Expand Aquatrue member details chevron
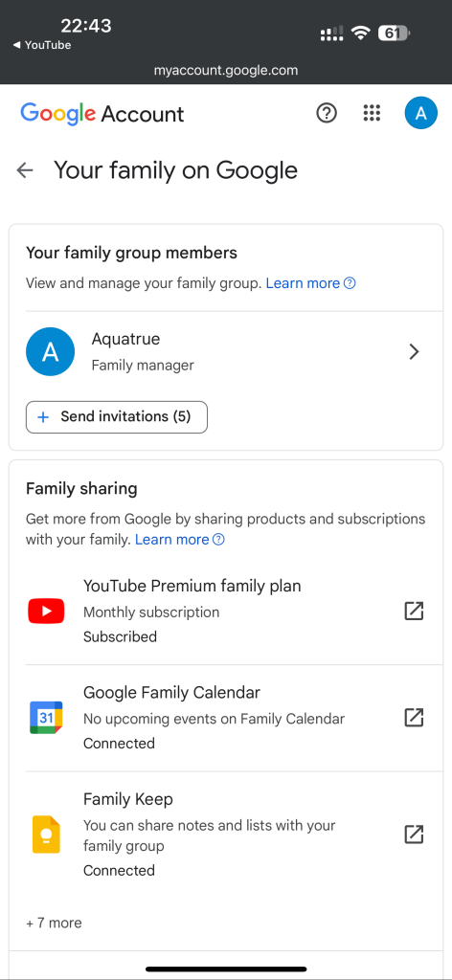452x980 pixels. (x=414, y=352)
